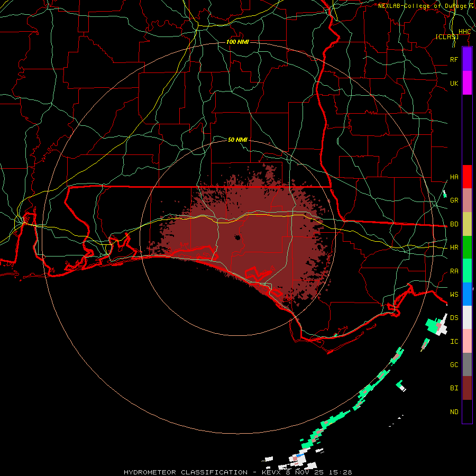The width and height of the screenshot is (476, 476).
Task: Click the HHC product code text
Action: 464,32
